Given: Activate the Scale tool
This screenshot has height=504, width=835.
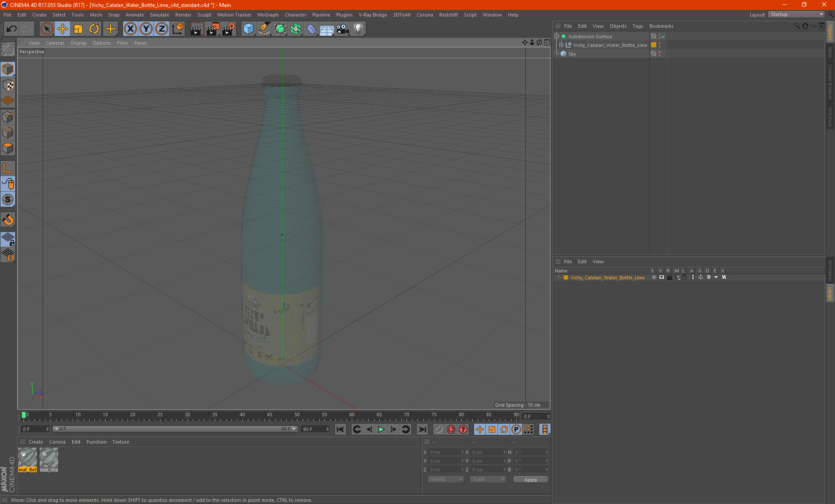Looking at the screenshot, I should [x=78, y=29].
